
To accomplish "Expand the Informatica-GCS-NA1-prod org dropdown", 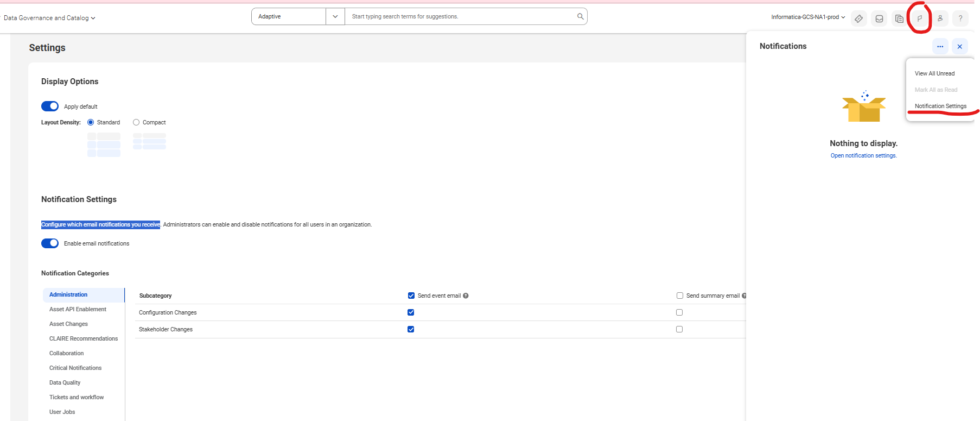I will tap(808, 17).
